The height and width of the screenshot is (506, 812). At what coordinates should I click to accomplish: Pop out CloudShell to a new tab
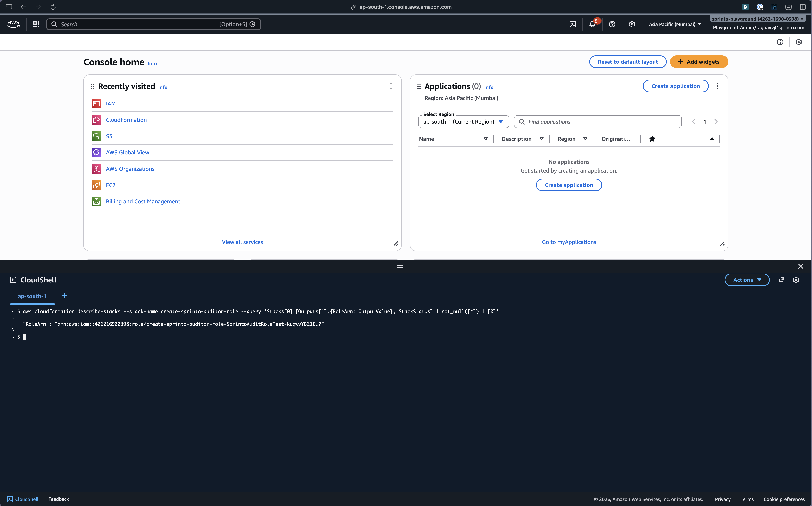781,280
